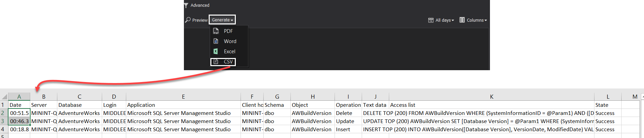Click the All days calendar icon
Screen dimensions: 644x138
pyautogui.click(x=431, y=20)
